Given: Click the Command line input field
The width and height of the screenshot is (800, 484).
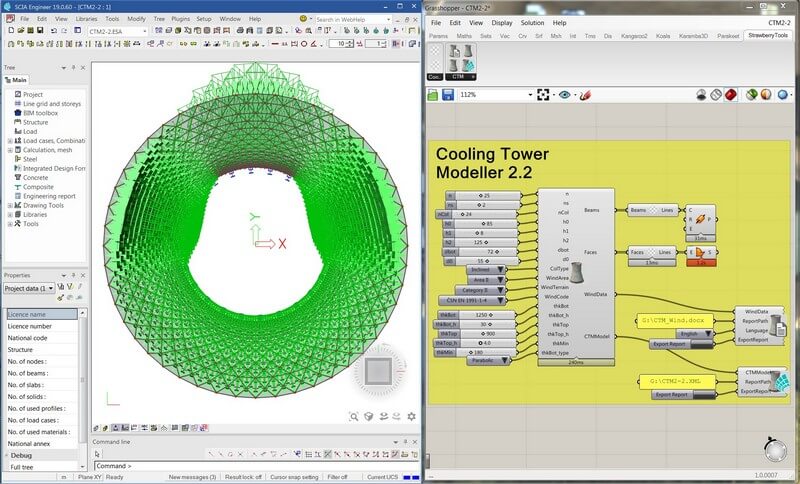Looking at the screenshot, I should (250, 466).
